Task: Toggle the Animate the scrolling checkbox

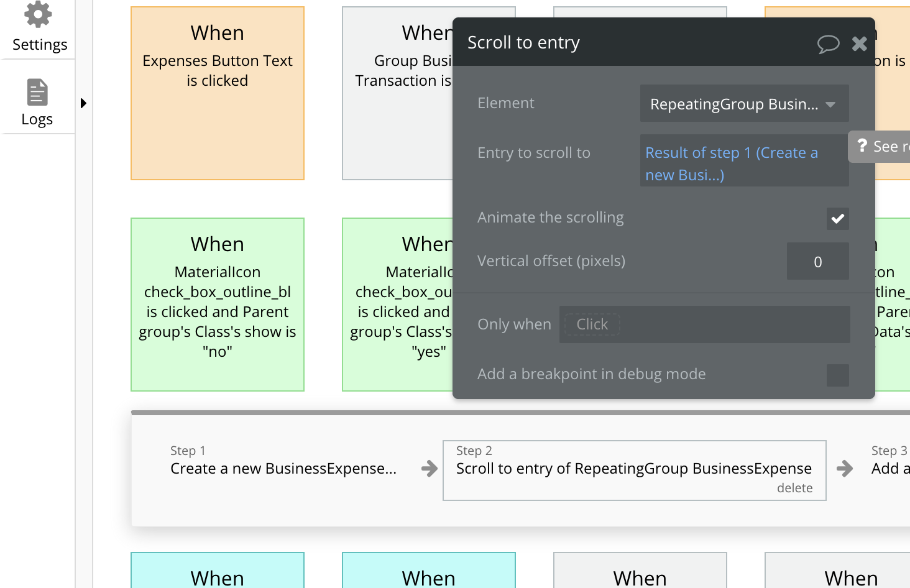Action: pos(837,218)
